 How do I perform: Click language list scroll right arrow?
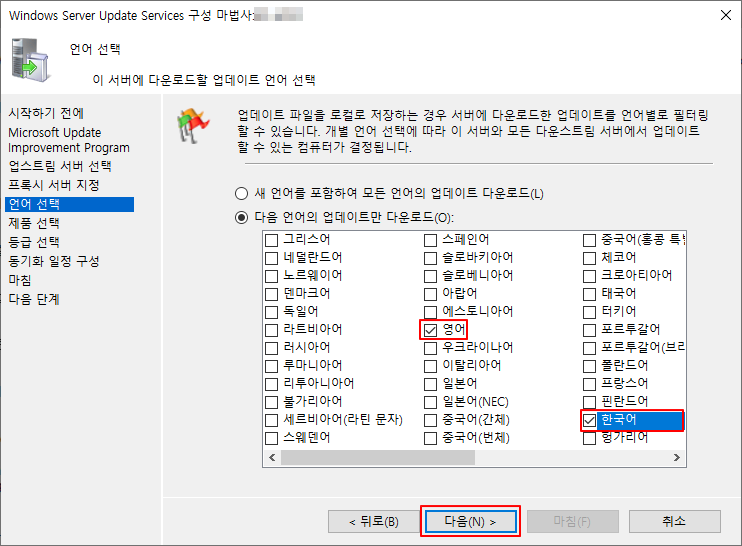[677, 458]
